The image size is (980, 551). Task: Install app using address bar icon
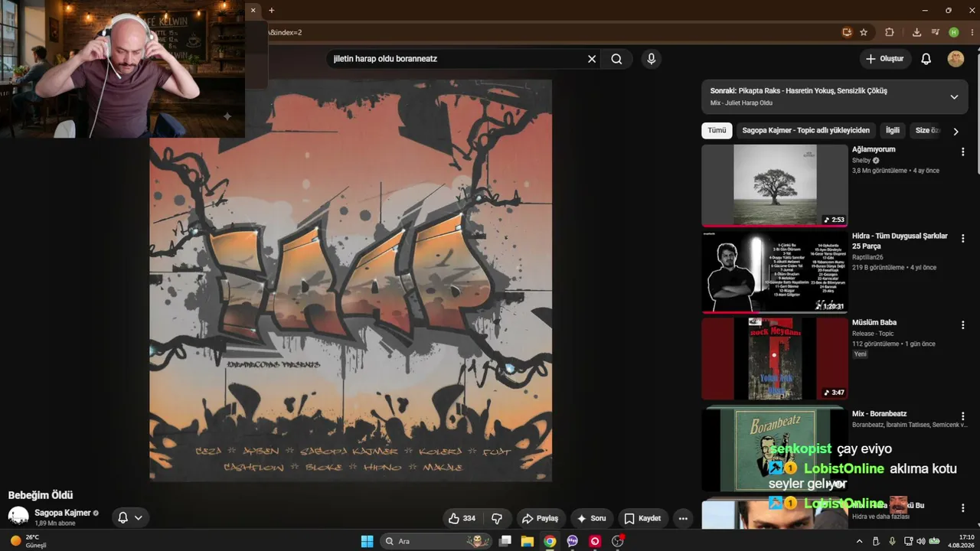[x=847, y=32]
